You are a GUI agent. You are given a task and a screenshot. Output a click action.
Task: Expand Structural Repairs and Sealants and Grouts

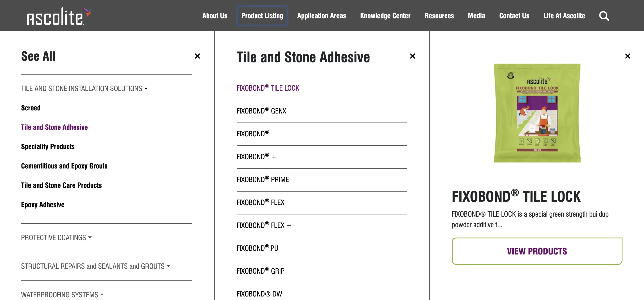[x=95, y=266]
